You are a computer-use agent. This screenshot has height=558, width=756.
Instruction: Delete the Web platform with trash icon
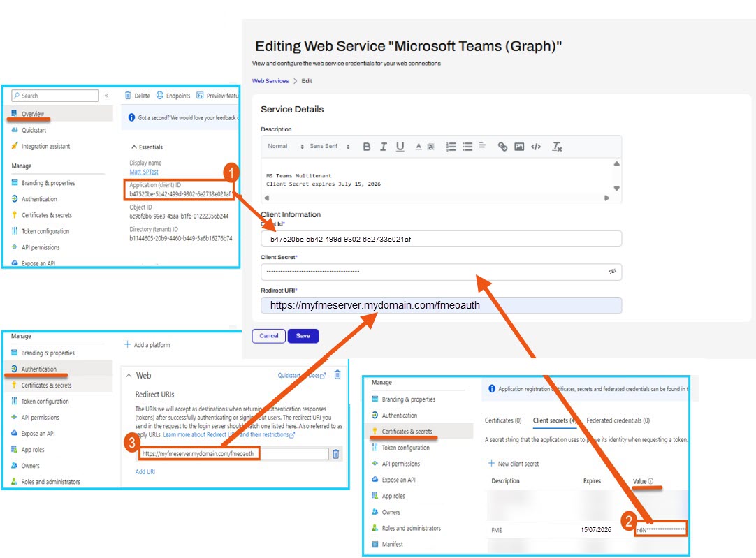[337, 374]
